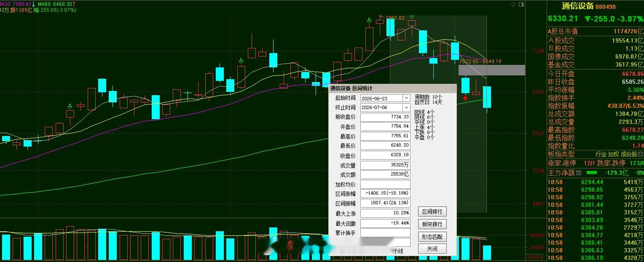This screenshot has height=262, width=644.
Task: Click the 成份股 link in 板指类型 row
Action: point(629,155)
